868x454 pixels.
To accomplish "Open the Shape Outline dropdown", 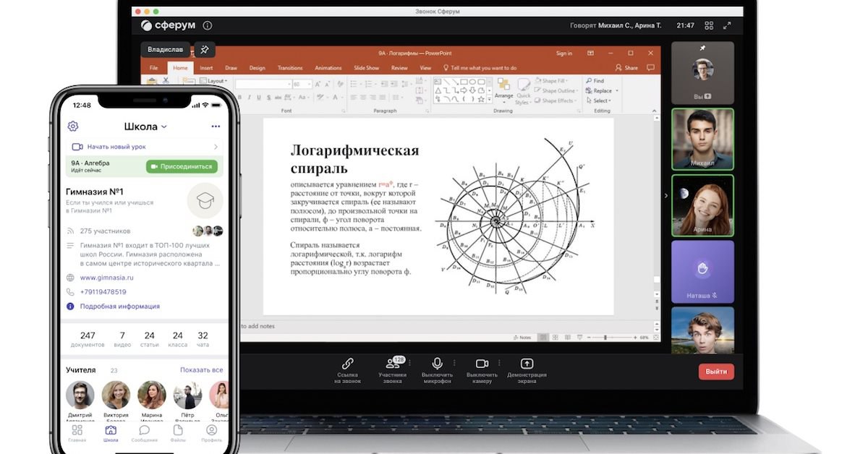I will click(557, 91).
